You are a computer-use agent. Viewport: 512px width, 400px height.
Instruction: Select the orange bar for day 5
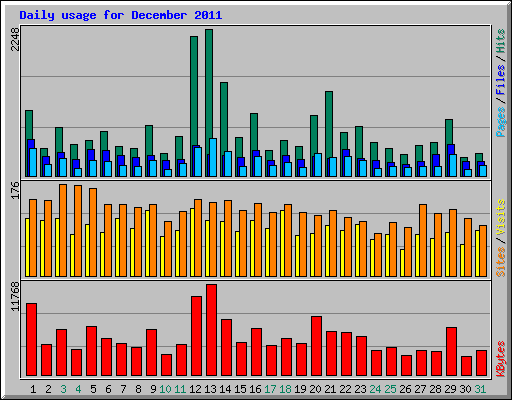pos(93,232)
